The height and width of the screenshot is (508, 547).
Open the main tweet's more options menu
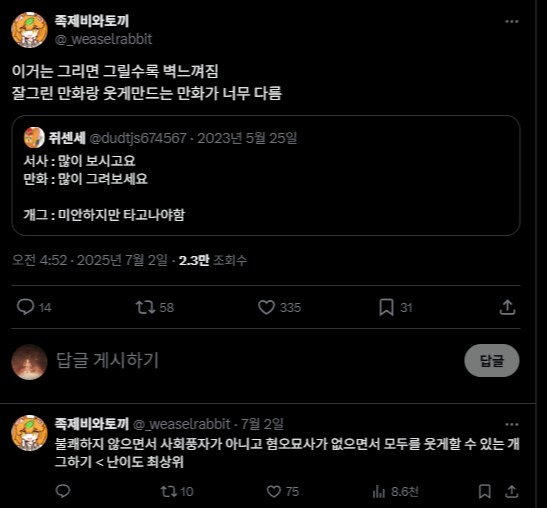click(511, 22)
